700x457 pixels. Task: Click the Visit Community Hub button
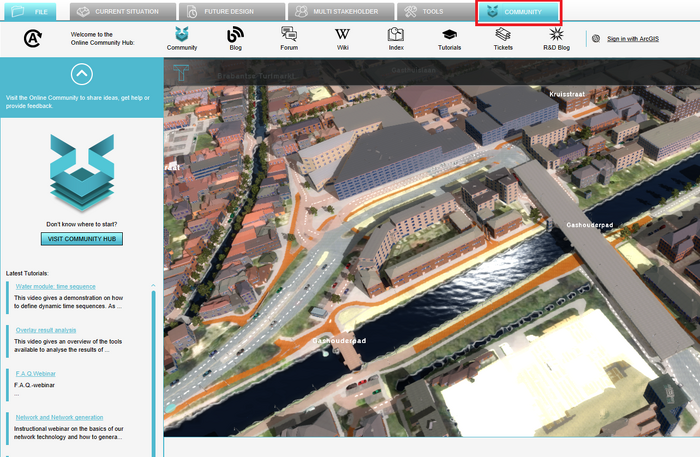click(x=82, y=239)
